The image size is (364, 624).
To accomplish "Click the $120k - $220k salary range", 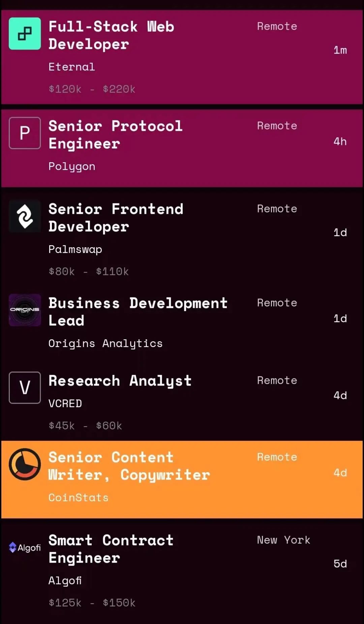I will tap(92, 89).
